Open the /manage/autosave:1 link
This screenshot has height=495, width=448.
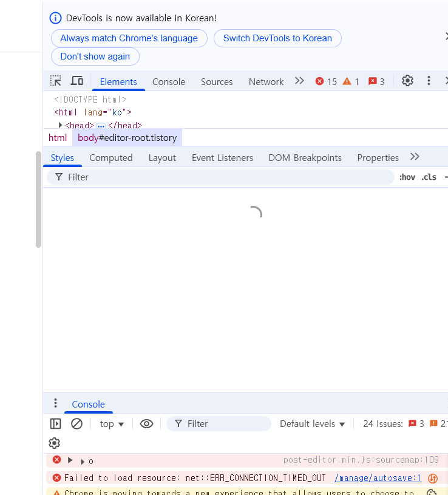(378, 478)
